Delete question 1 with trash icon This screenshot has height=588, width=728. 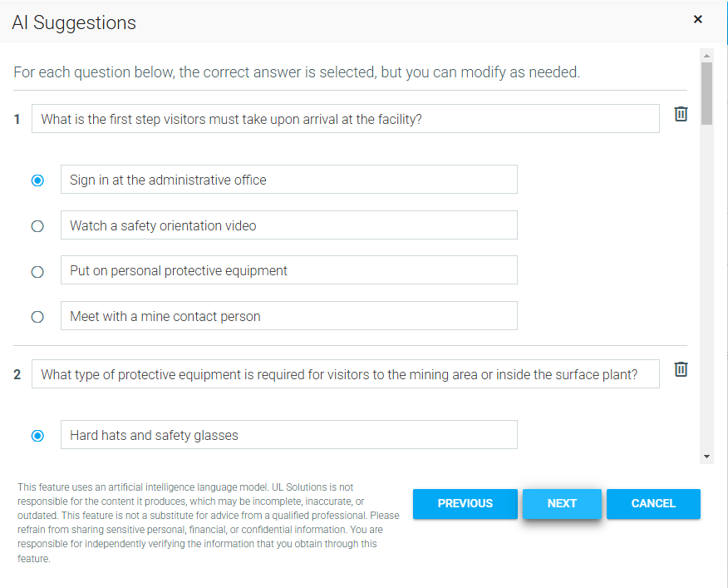click(x=681, y=114)
